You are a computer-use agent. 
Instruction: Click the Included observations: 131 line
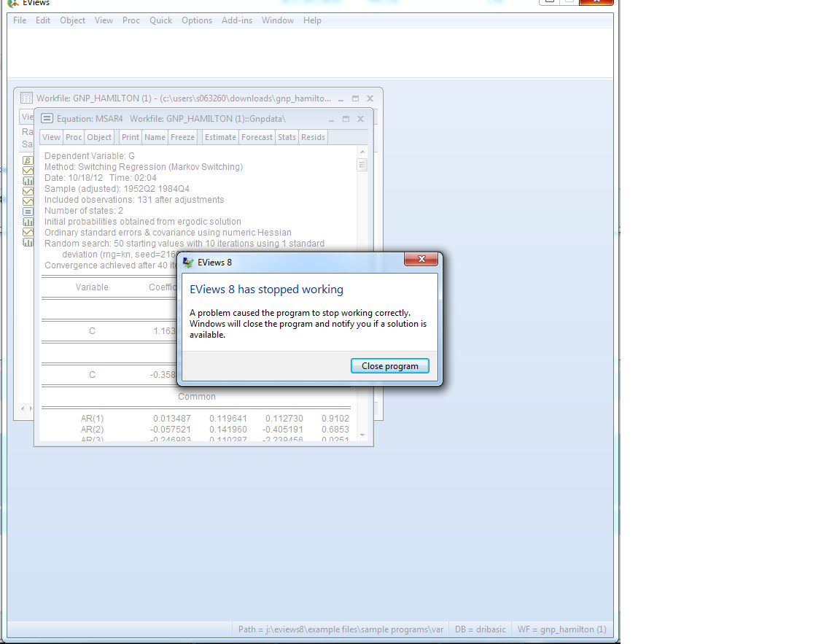(x=134, y=199)
